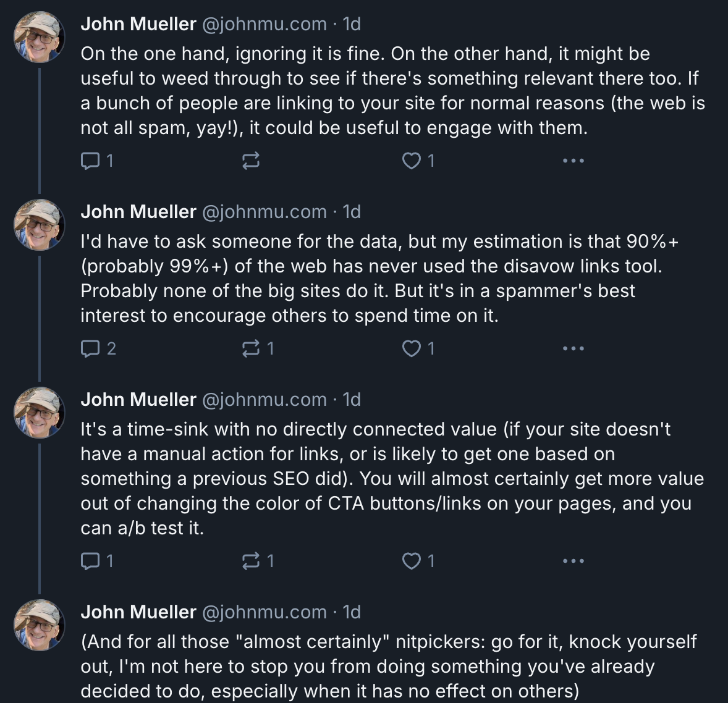Repost the "On the one hand" post

[x=250, y=161]
